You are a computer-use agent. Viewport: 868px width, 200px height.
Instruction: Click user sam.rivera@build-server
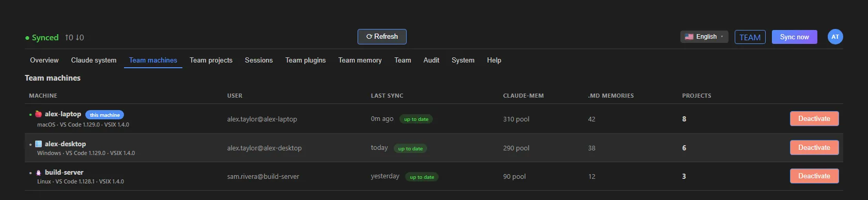pos(263,176)
